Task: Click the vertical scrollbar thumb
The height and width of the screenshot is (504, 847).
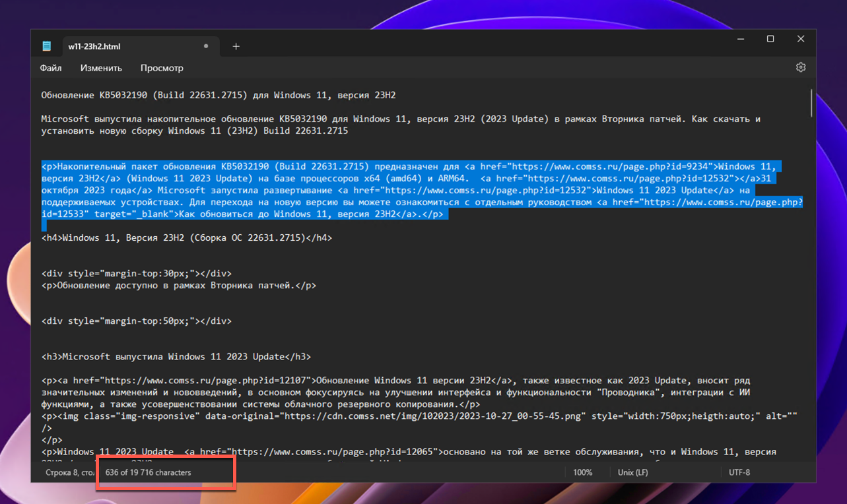Action: click(811, 104)
